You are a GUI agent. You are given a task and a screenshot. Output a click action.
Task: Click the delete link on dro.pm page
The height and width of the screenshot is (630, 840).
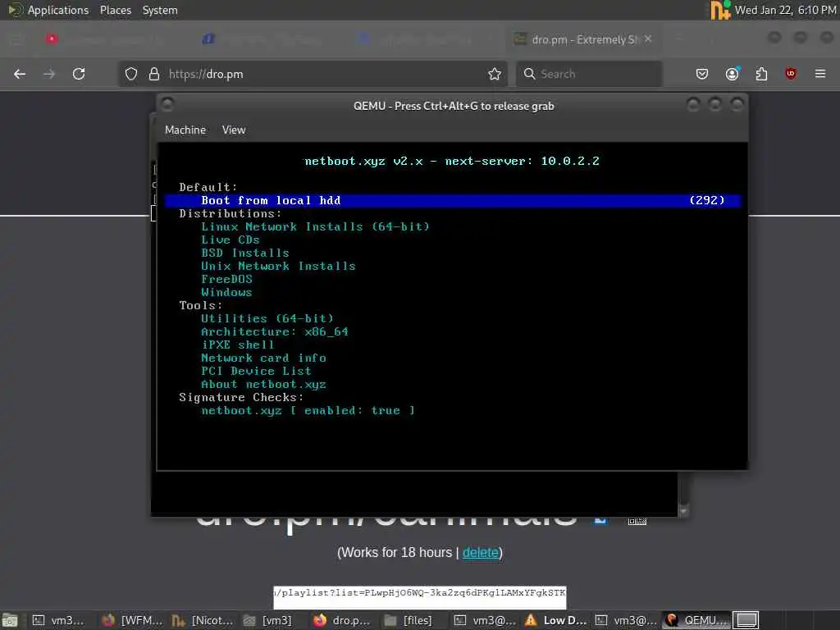point(481,552)
